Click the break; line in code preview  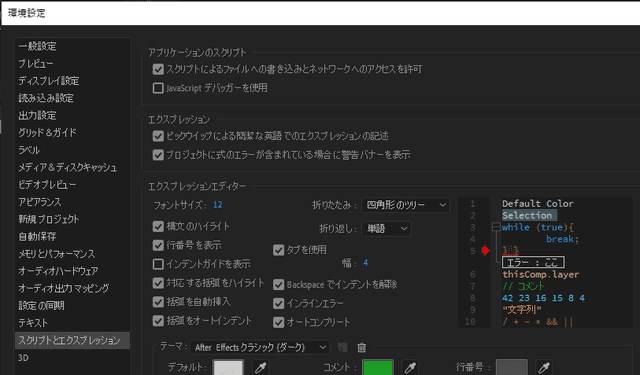(562, 239)
